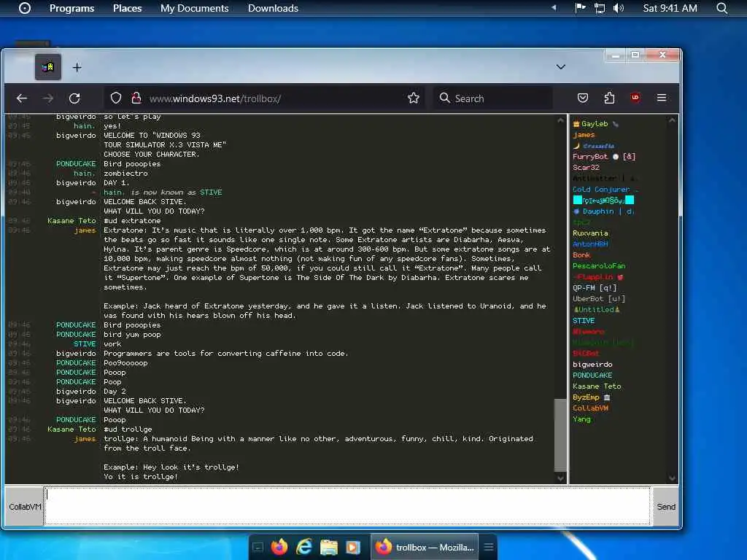Screen dimensions: 747x560
Task: Open the Pocket save icon
Action: point(582,98)
